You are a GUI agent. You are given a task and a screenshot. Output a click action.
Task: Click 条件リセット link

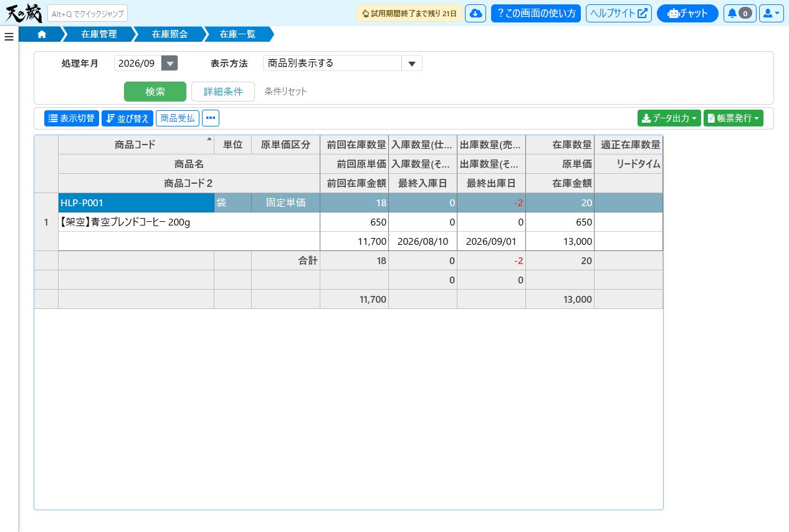pos(285,92)
